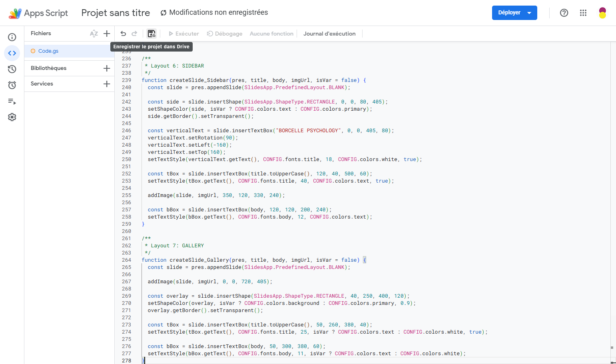616x364 pixels.
Task: Open the Overview info page icon
Action: click(x=12, y=37)
